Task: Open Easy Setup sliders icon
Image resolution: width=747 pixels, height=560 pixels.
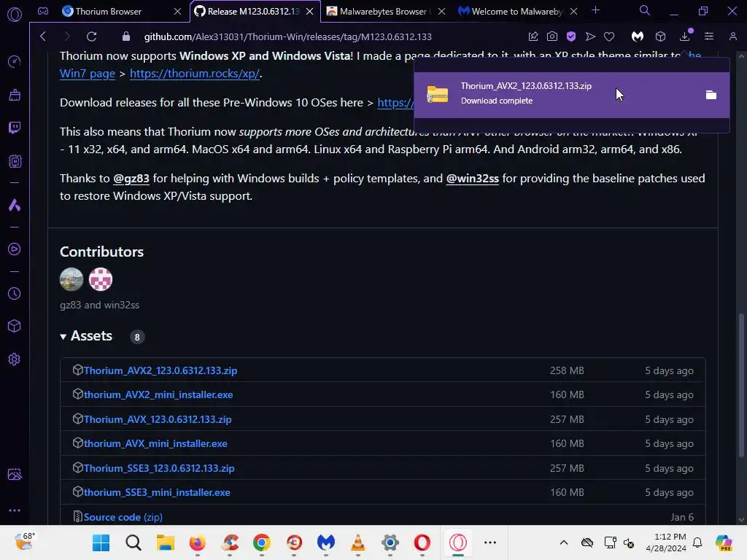Action: (709, 36)
